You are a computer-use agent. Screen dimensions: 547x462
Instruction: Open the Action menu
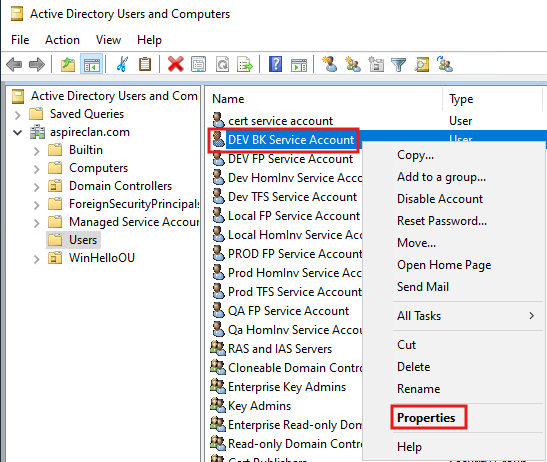pyautogui.click(x=62, y=40)
